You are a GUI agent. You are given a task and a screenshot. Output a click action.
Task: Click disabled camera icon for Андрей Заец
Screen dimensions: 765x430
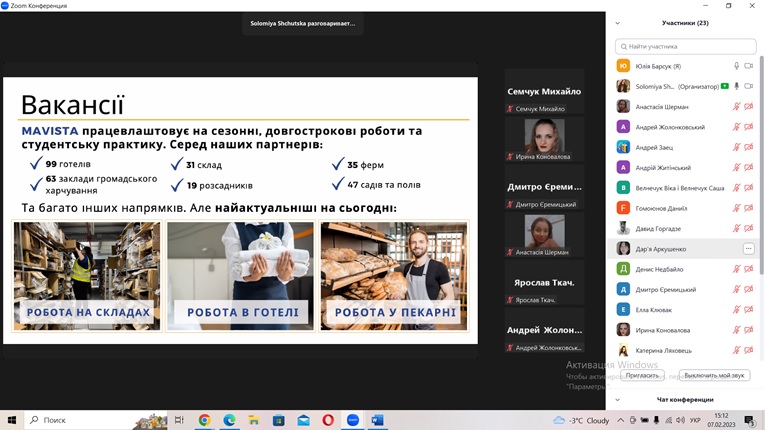tap(749, 147)
